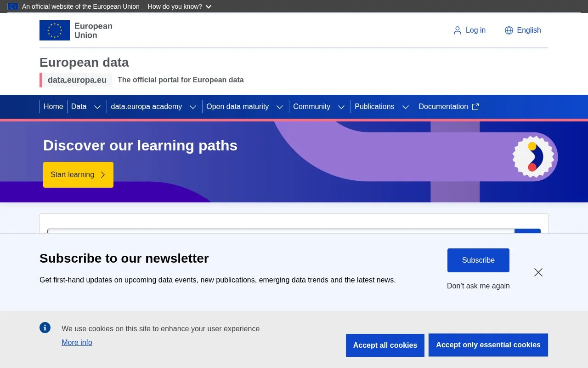Close the newsletter banner with the X
Screen dimensions: 588x368
point(538,272)
